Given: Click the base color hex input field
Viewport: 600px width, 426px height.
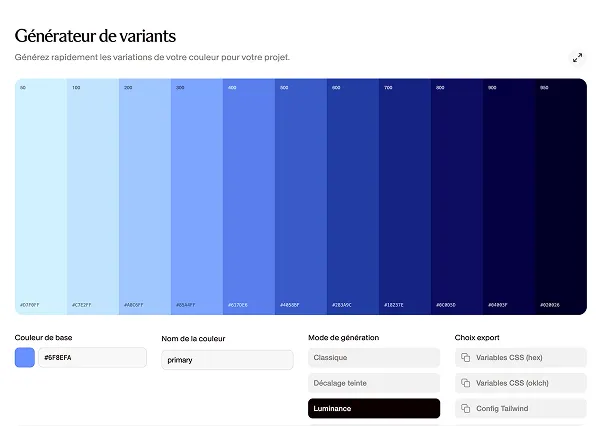Looking at the screenshot, I should (92, 357).
